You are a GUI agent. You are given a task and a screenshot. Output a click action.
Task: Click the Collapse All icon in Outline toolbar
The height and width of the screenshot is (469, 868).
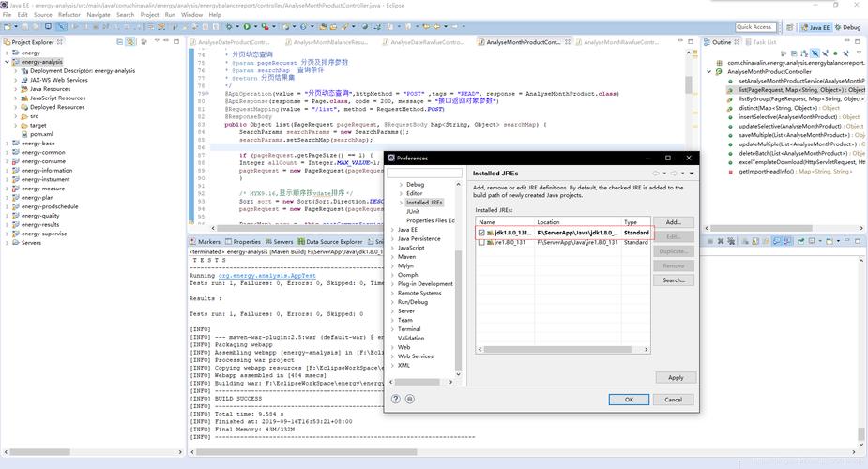(x=794, y=53)
